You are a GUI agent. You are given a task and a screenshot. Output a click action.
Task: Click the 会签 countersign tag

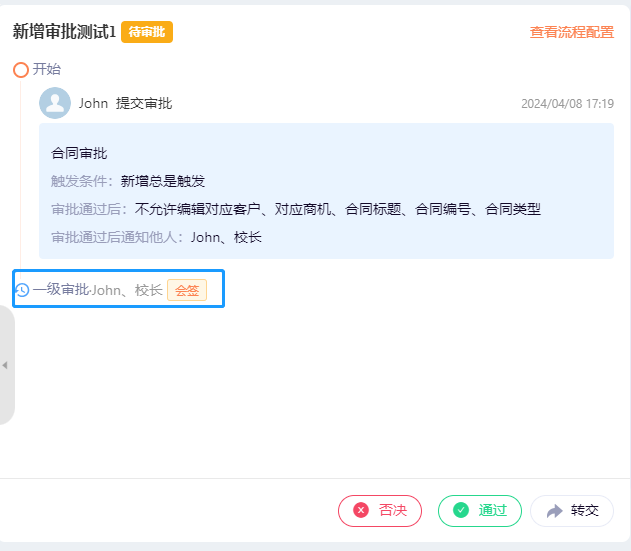pyautogui.click(x=187, y=290)
